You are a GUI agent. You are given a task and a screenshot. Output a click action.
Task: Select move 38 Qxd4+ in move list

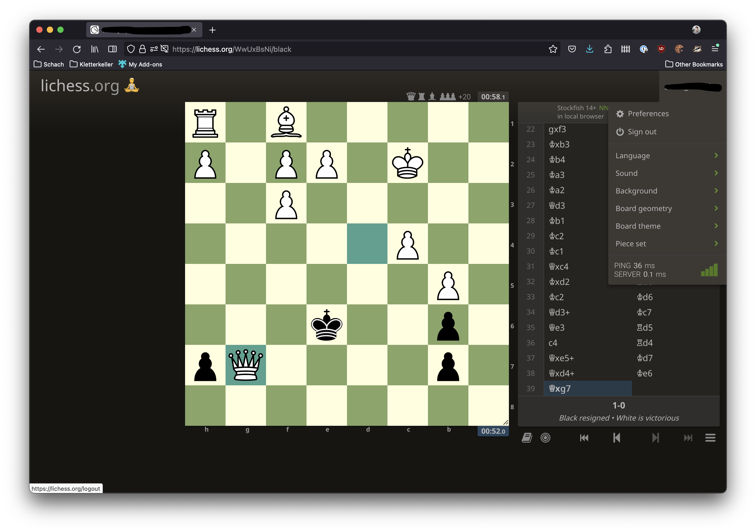pyautogui.click(x=588, y=374)
